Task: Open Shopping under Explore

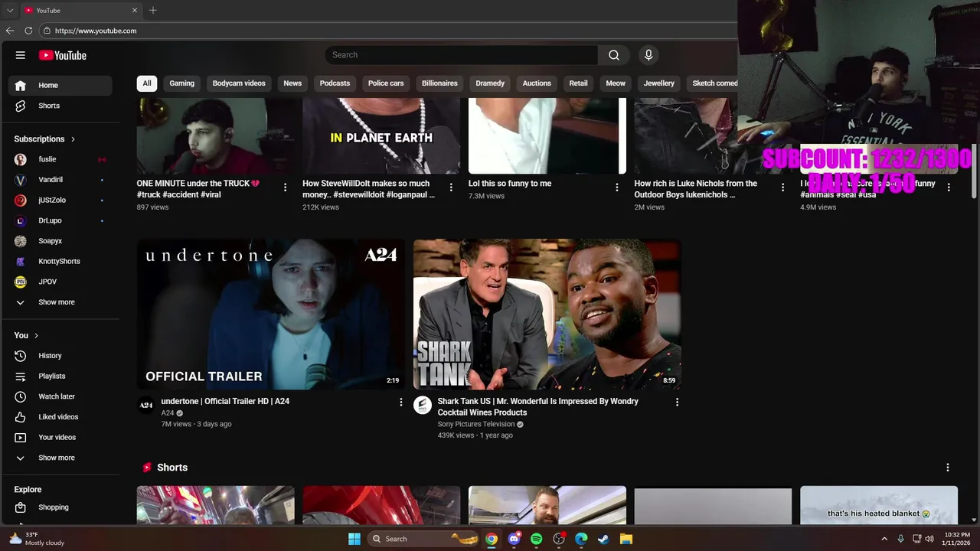Action: click(60, 507)
